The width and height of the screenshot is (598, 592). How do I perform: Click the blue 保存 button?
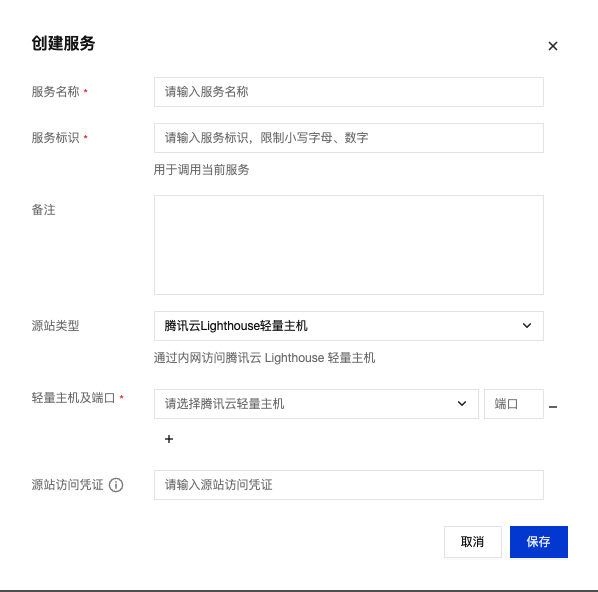[x=539, y=542]
